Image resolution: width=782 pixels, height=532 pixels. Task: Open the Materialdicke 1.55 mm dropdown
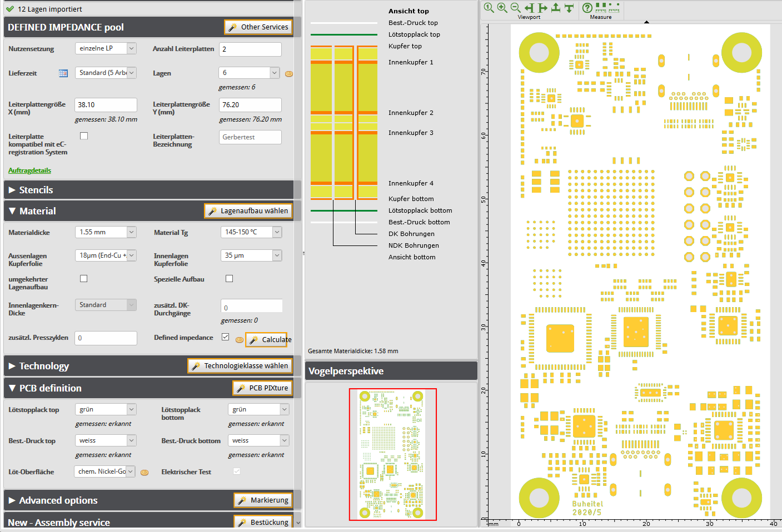click(106, 232)
